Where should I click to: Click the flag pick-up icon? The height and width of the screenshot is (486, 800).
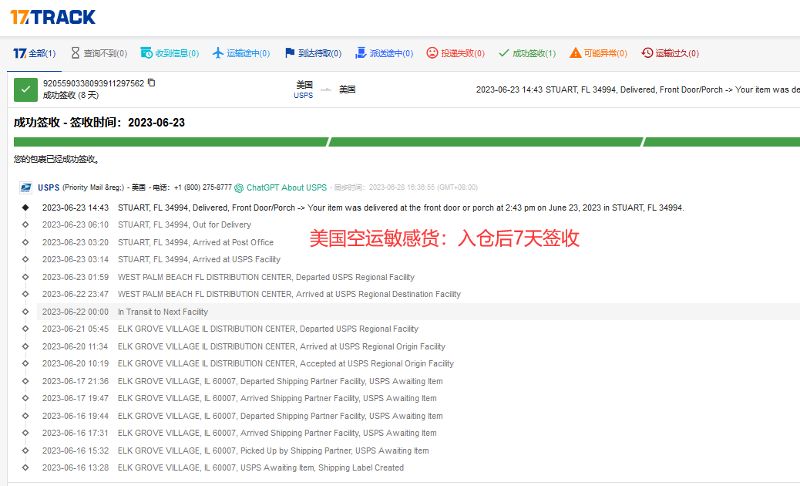(x=289, y=53)
